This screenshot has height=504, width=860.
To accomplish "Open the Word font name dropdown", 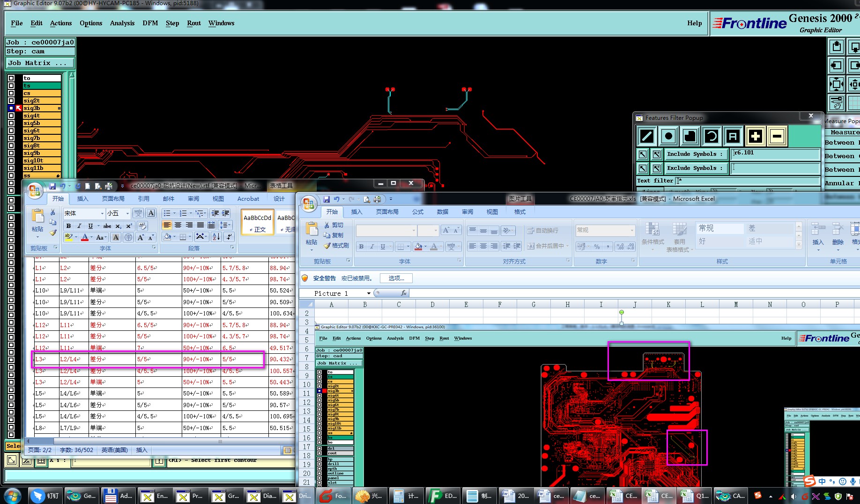I will point(102,213).
